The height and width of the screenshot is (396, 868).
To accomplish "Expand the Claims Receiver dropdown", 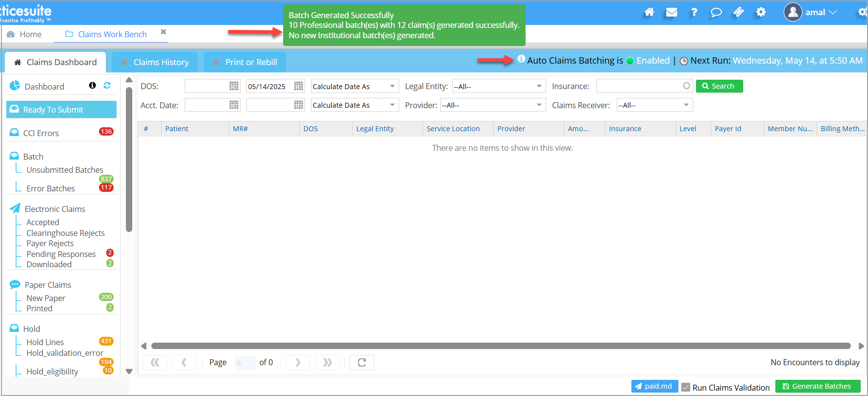I will [686, 105].
